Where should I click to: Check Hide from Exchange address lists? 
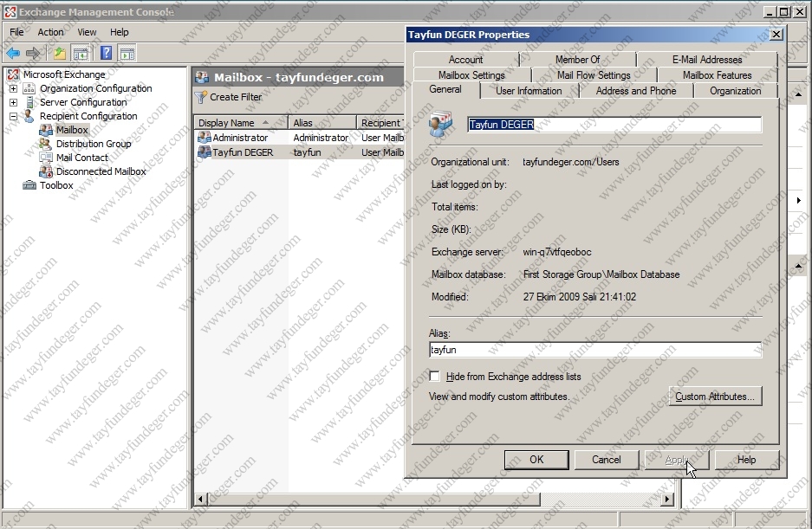click(435, 377)
